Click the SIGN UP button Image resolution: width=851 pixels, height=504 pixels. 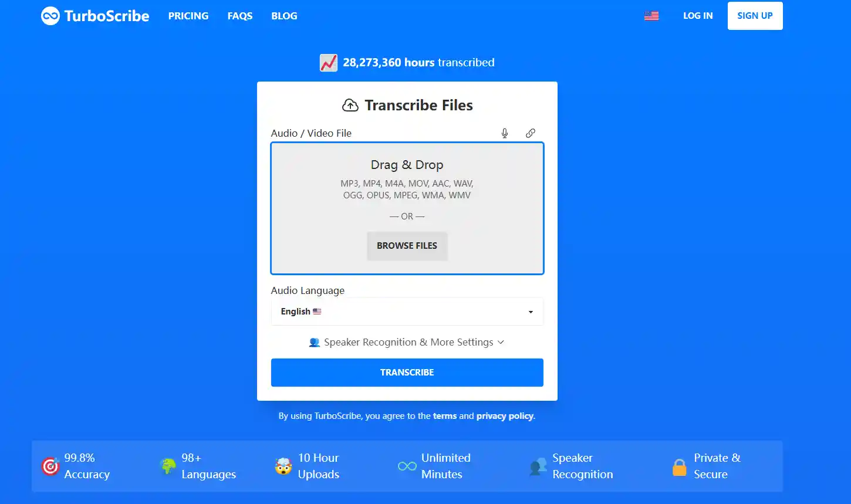755,16
